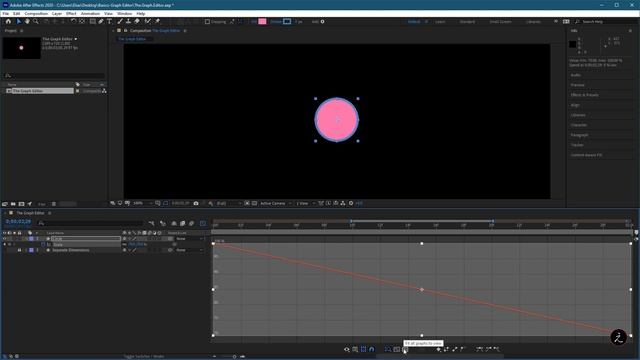Click Fit all graphs to view button
Image resolution: width=640 pixels, height=360 pixels.
point(405,349)
